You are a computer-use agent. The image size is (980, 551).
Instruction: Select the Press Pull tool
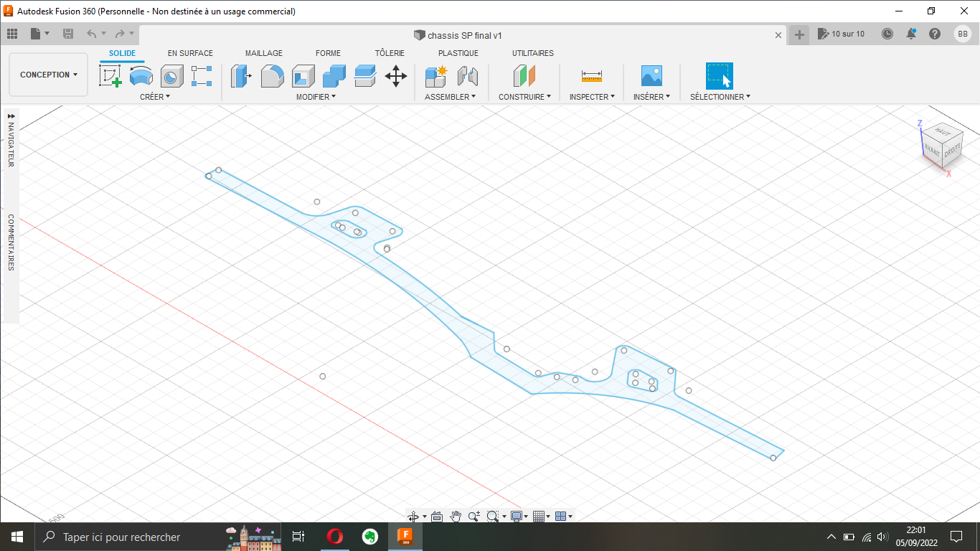tap(241, 76)
